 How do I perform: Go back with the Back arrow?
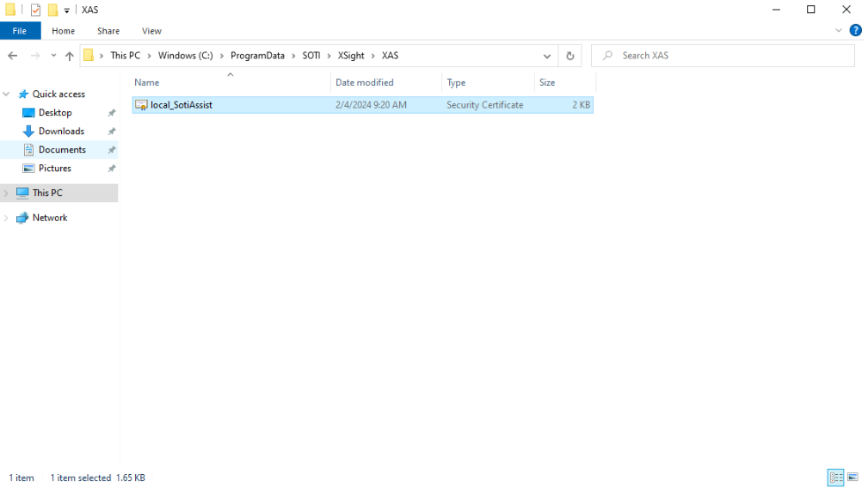click(x=13, y=55)
